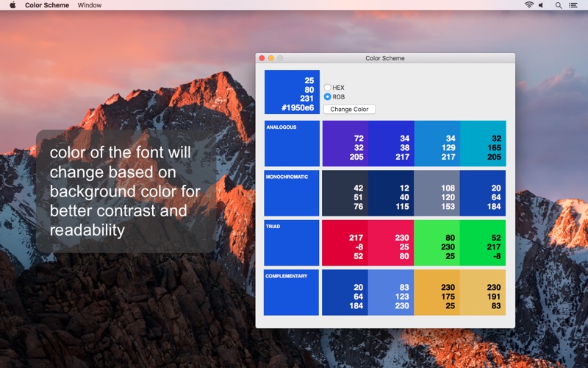This screenshot has height=368, width=588.
Task: Open the Apple menu
Action: click(12, 5)
